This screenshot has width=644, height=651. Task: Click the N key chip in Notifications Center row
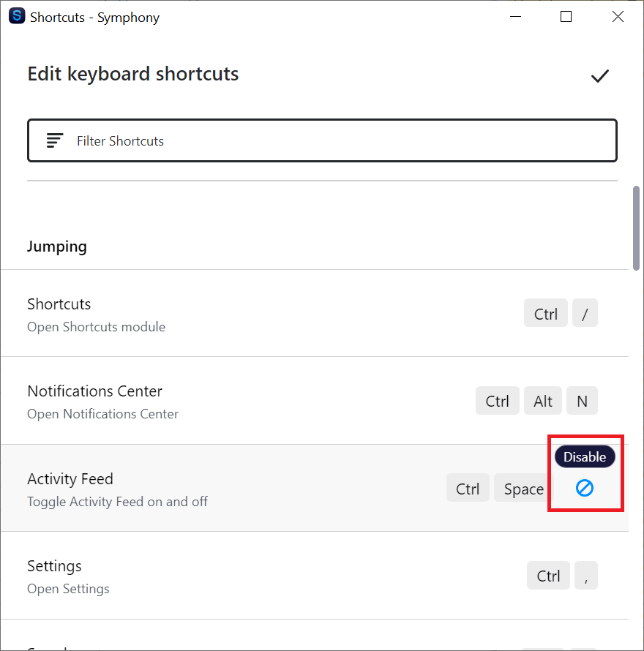[x=582, y=401]
